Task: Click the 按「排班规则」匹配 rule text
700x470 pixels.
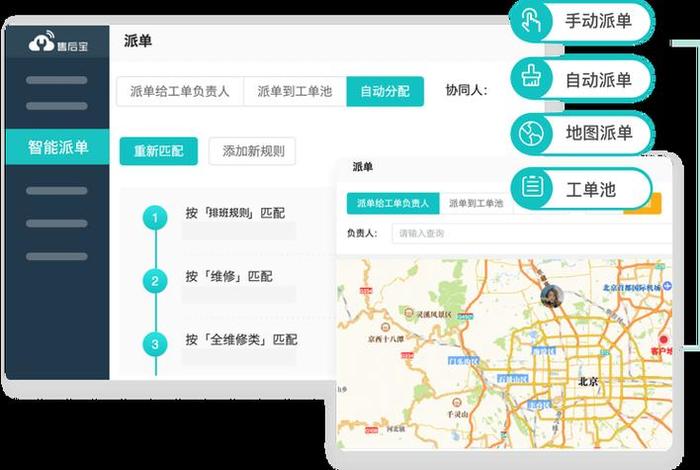Action: [x=235, y=213]
